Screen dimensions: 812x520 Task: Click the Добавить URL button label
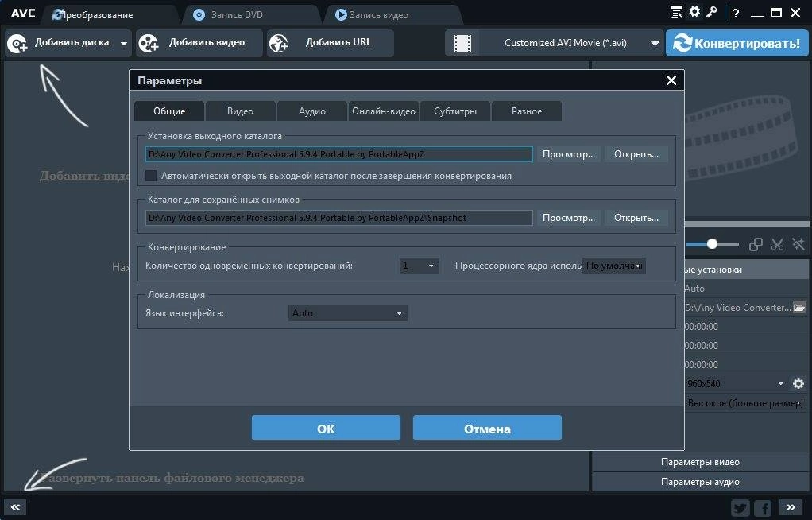[x=338, y=42]
